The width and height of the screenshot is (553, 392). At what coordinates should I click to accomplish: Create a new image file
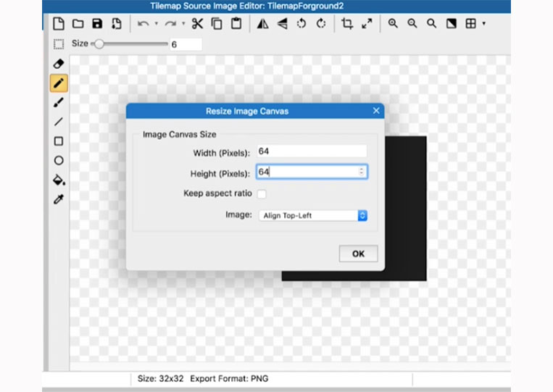pyautogui.click(x=59, y=24)
